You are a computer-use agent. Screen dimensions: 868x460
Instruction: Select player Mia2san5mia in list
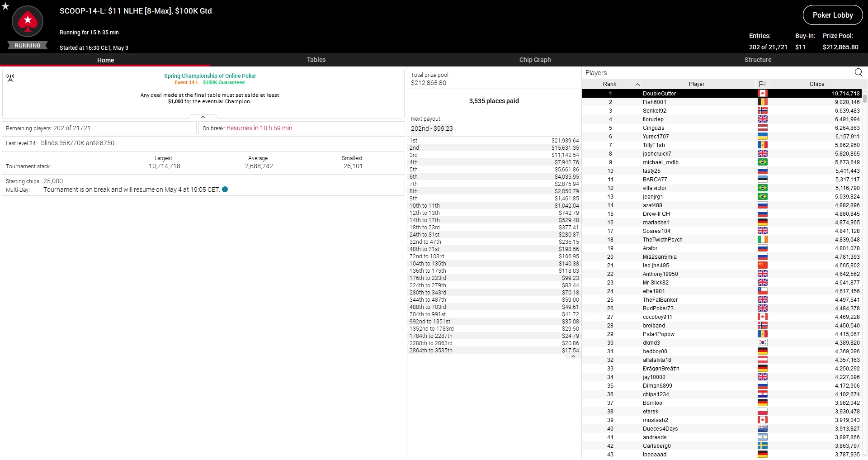(722, 256)
